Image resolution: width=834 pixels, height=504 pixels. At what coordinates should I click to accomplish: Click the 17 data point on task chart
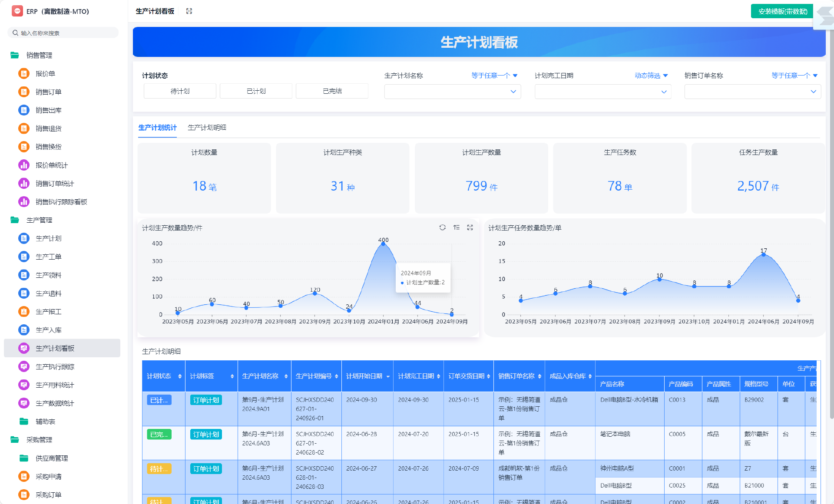click(x=764, y=255)
